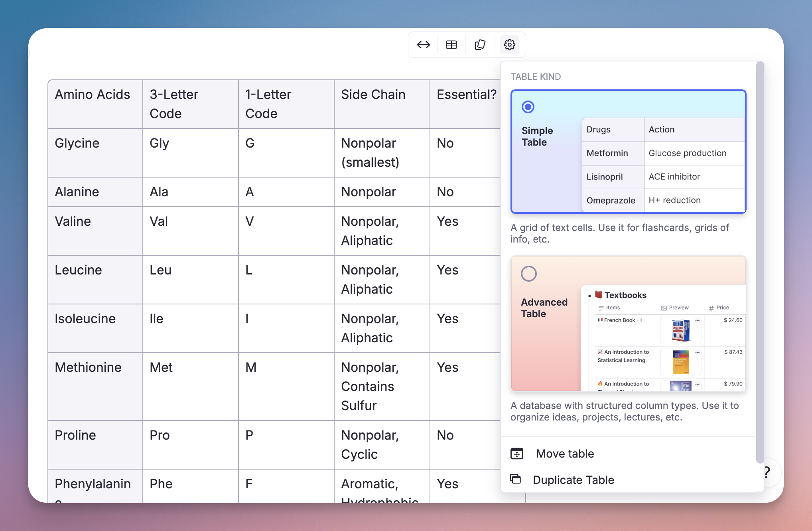Image resolution: width=812 pixels, height=531 pixels.
Task: Click the Simple Table preview thumbnail
Action: 663,165
